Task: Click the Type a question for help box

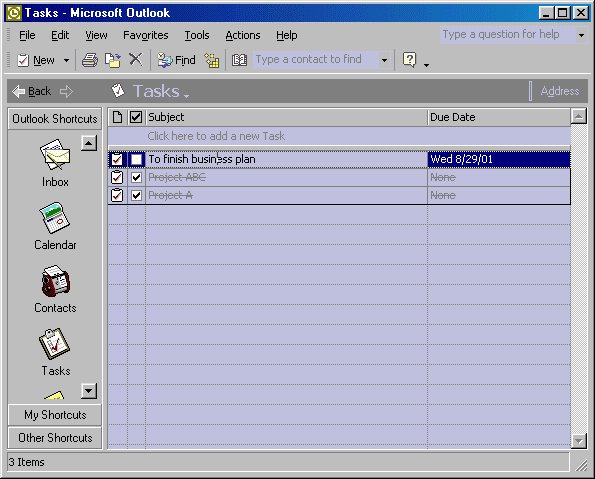Action: click(508, 35)
